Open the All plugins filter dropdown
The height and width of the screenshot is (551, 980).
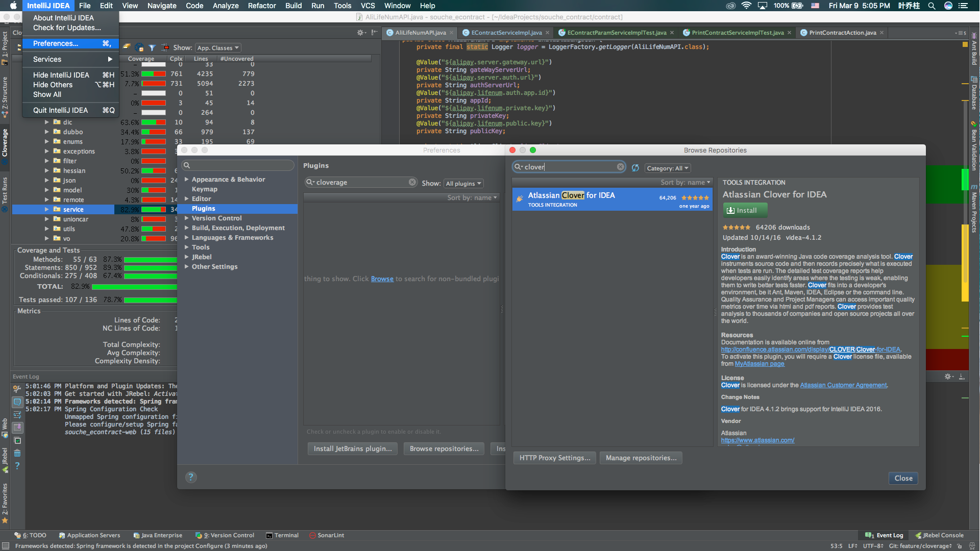[463, 184]
